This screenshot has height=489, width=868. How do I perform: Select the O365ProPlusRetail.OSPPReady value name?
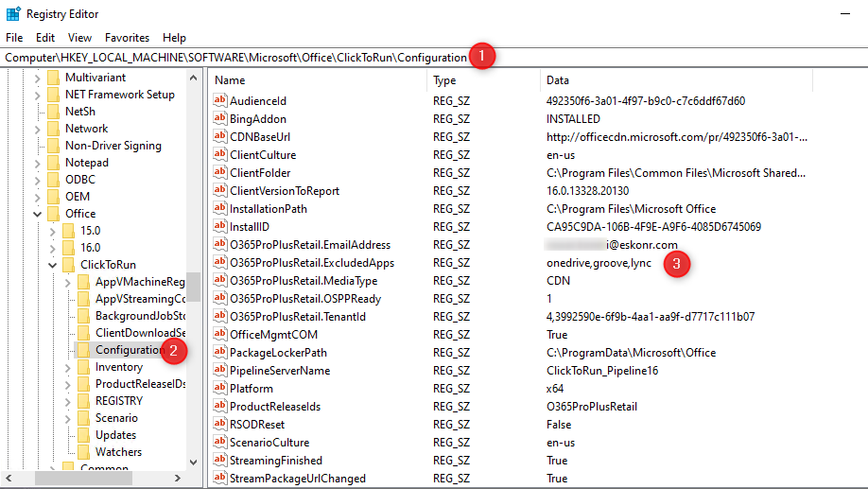[305, 299]
